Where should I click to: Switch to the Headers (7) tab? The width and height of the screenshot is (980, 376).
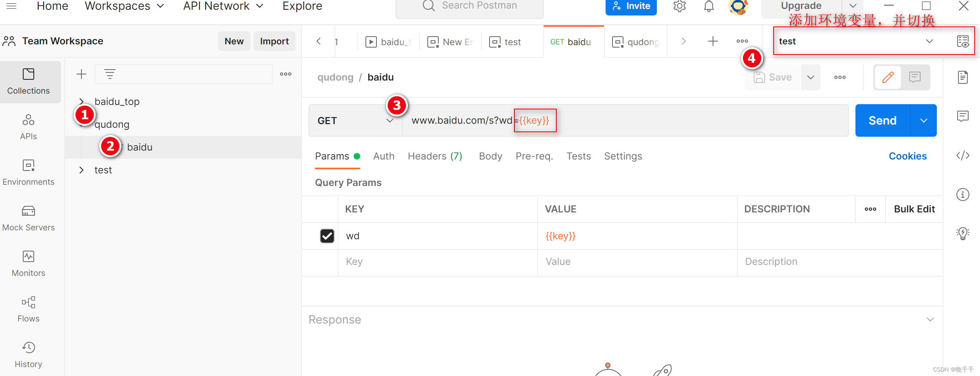pyautogui.click(x=435, y=156)
